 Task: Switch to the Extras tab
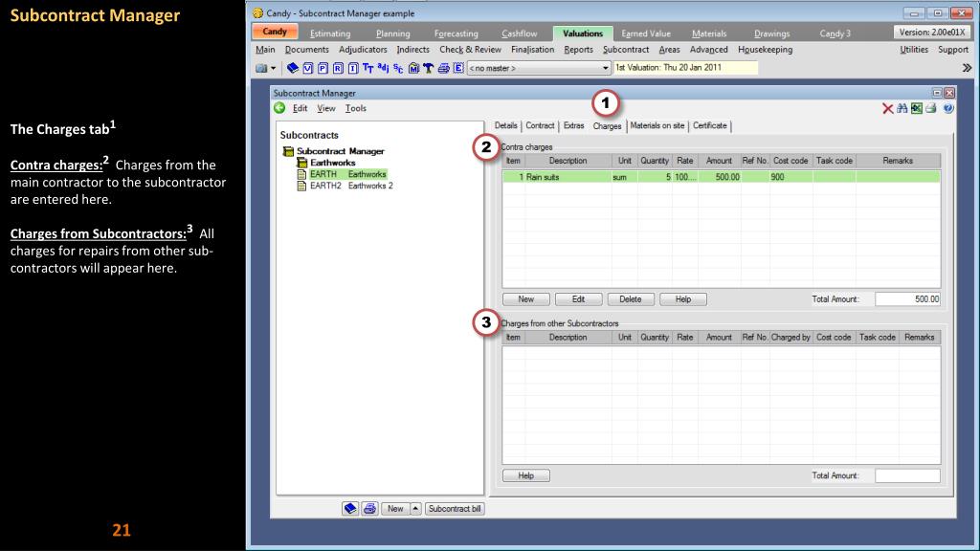click(x=574, y=125)
